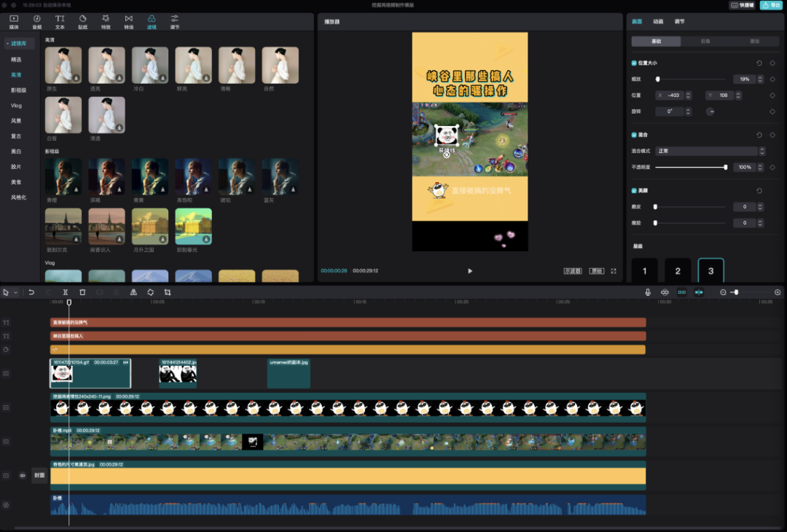Click the timeline zoom-out minus icon
The image size is (787, 532).
[724, 292]
